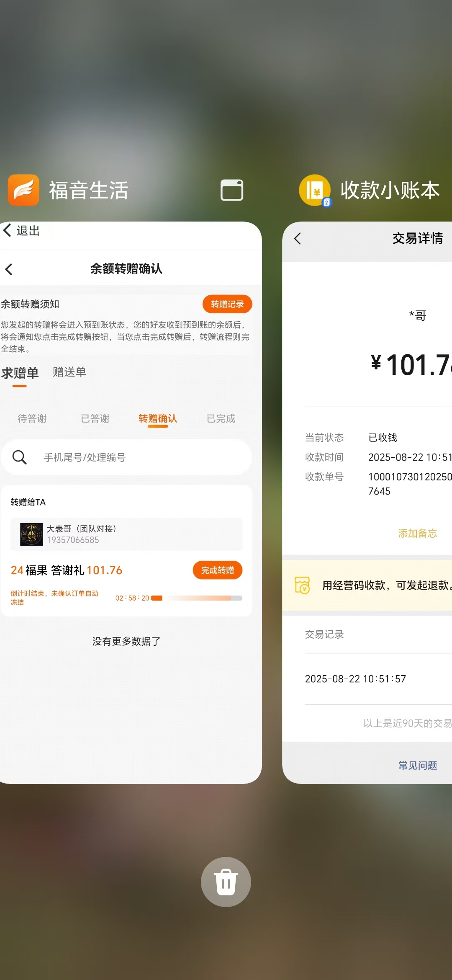The image size is (452, 980).
Task: Tap 余额转赠须知 heading
Action: pos(30,304)
